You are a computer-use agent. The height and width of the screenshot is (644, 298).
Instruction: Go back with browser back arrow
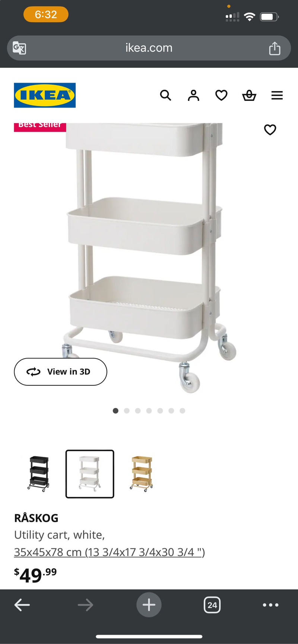(x=22, y=605)
